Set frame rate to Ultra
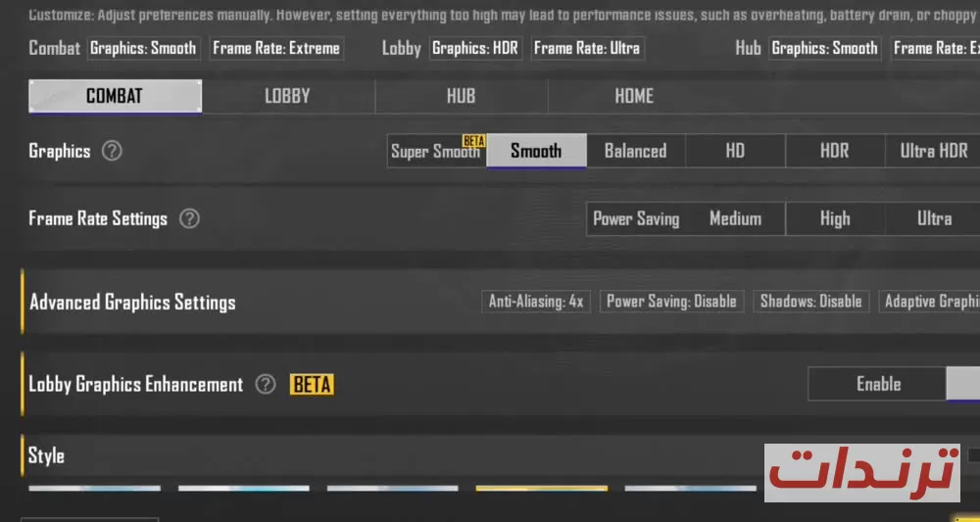Screen dimensions: 980x522 click(934, 218)
